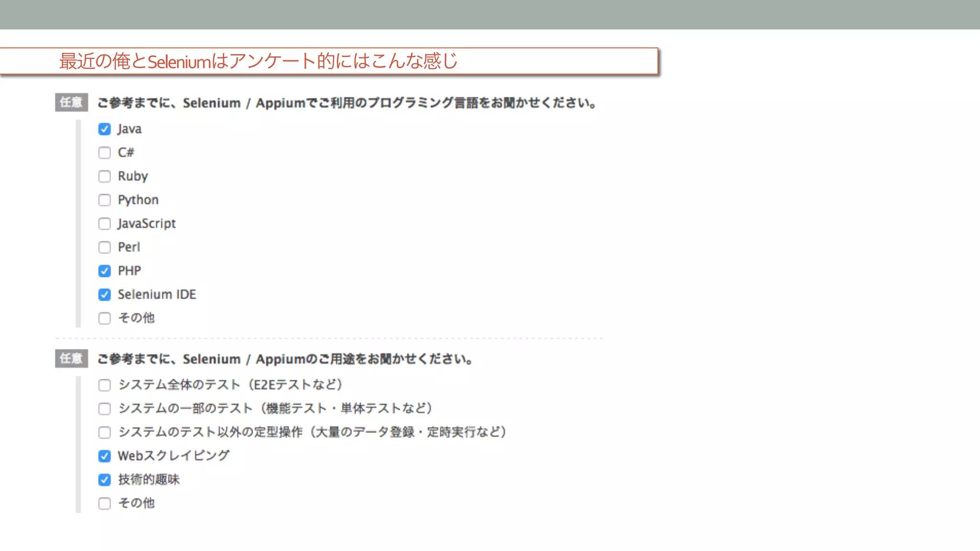Untick the 技術的趣味 checkbox

(104, 480)
